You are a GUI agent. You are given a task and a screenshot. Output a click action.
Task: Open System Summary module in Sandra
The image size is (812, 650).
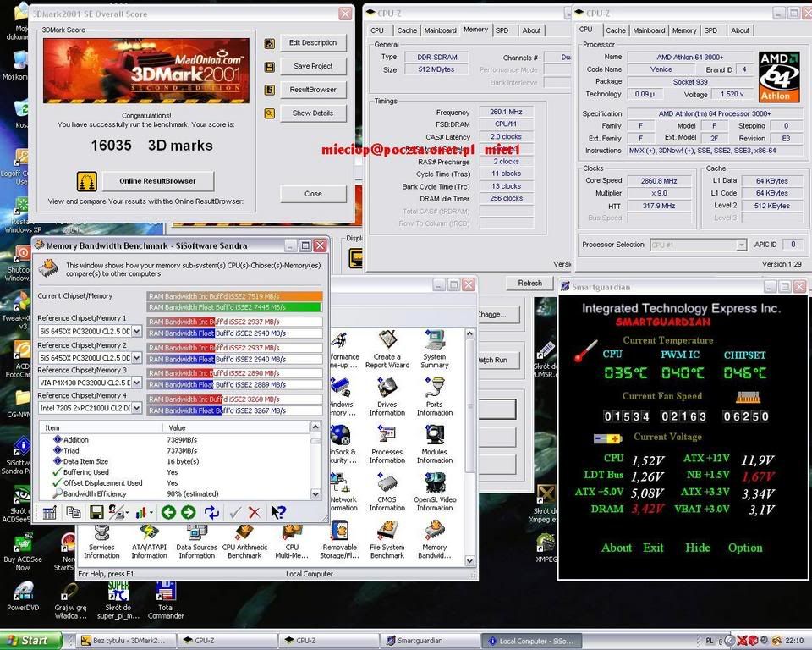pos(435,350)
